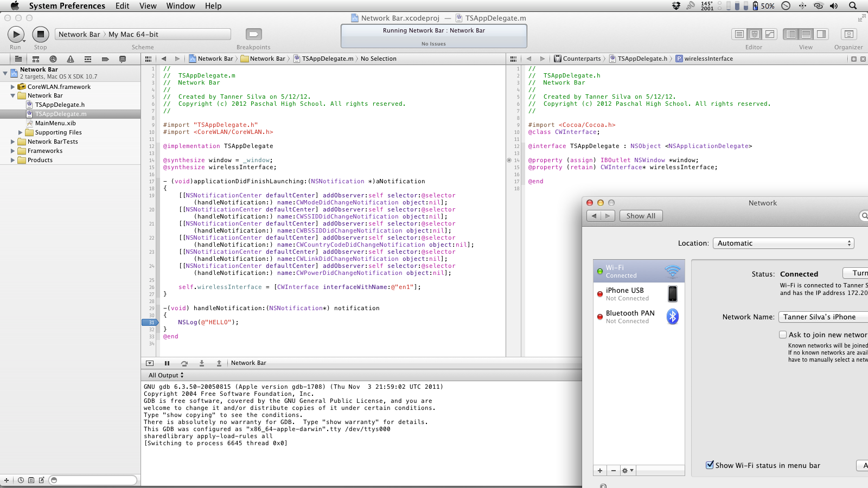Toggle the navigator pane view button
868x488 pixels.
pyautogui.click(x=791, y=34)
